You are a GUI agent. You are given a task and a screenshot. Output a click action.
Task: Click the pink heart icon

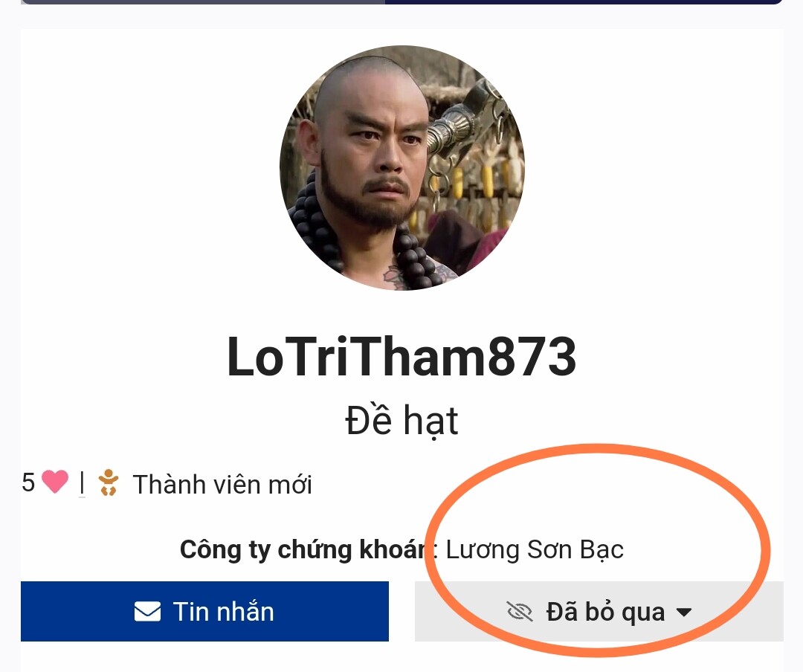(55, 482)
